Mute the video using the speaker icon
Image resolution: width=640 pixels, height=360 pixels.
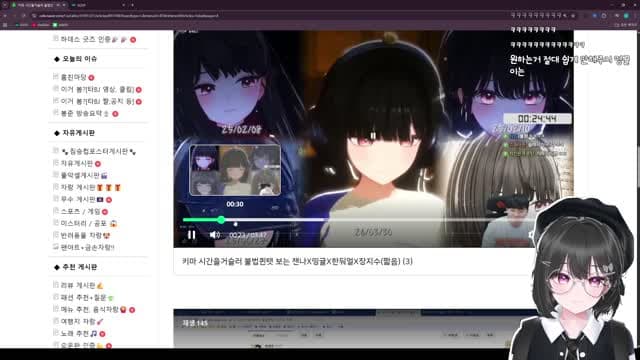214,235
